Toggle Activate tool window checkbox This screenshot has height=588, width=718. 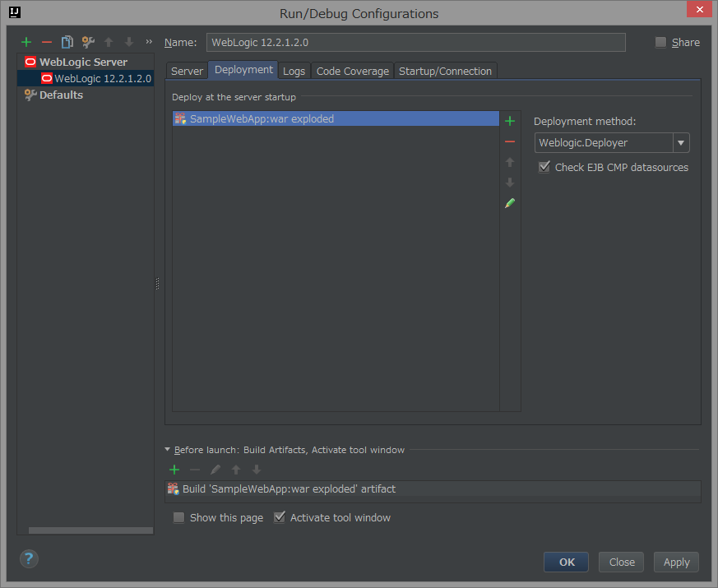pos(280,517)
